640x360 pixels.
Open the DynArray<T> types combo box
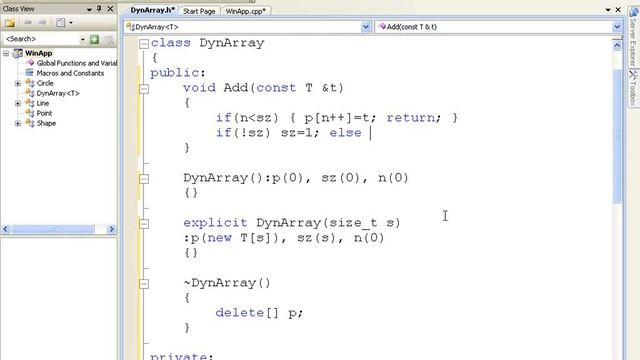coord(247,27)
